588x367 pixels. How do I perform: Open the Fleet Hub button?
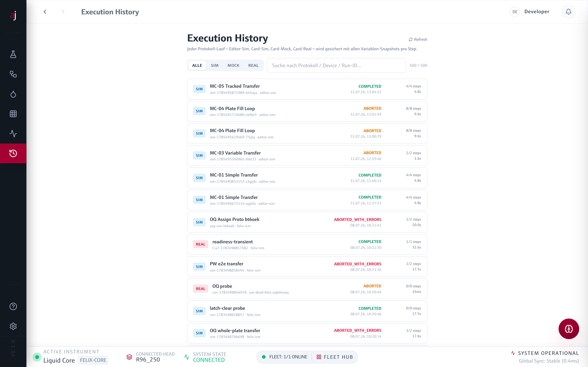click(x=335, y=357)
